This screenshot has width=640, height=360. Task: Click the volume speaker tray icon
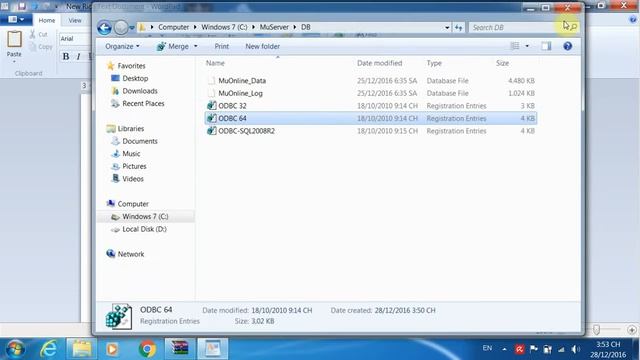[x=576, y=349]
